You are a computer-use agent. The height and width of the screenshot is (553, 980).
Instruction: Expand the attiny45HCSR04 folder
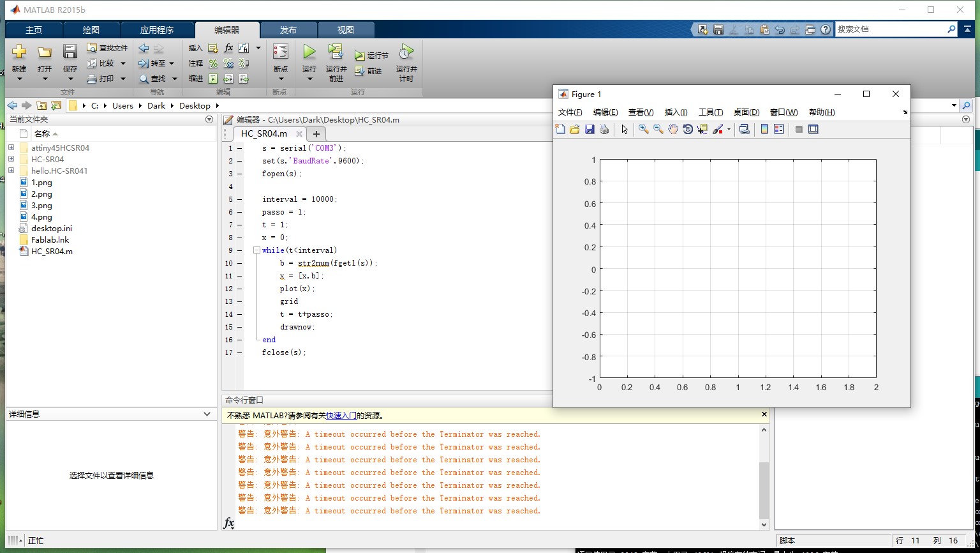[11, 148]
